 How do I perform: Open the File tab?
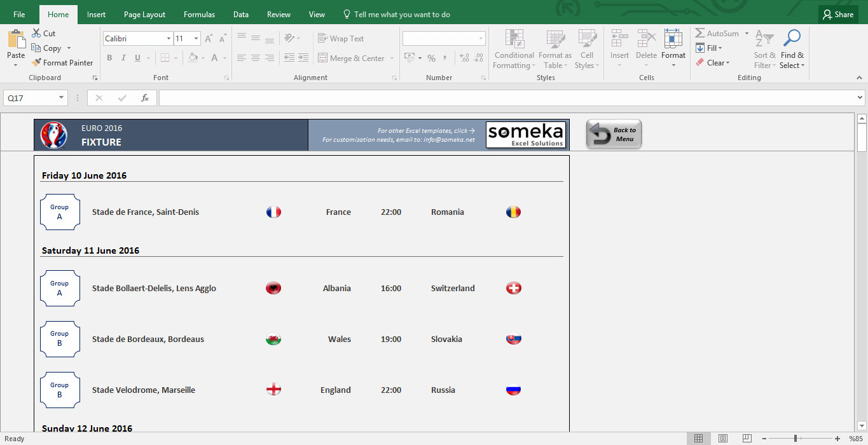tap(19, 15)
